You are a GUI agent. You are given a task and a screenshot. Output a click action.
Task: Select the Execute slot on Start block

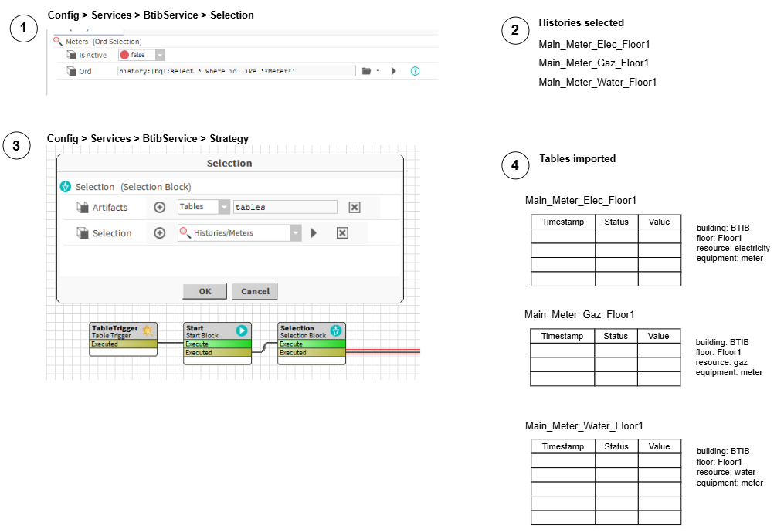click(x=217, y=344)
